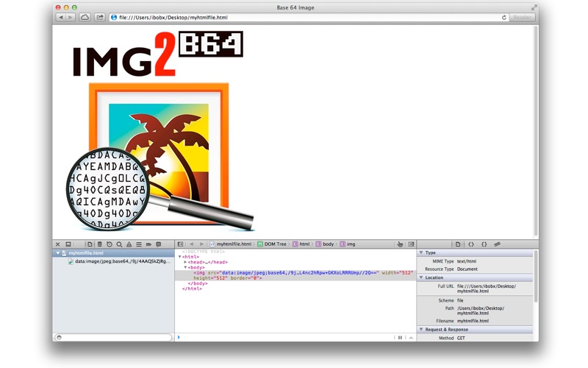588x368 pixels.
Task: Click the Reader button
Action: [522, 17]
